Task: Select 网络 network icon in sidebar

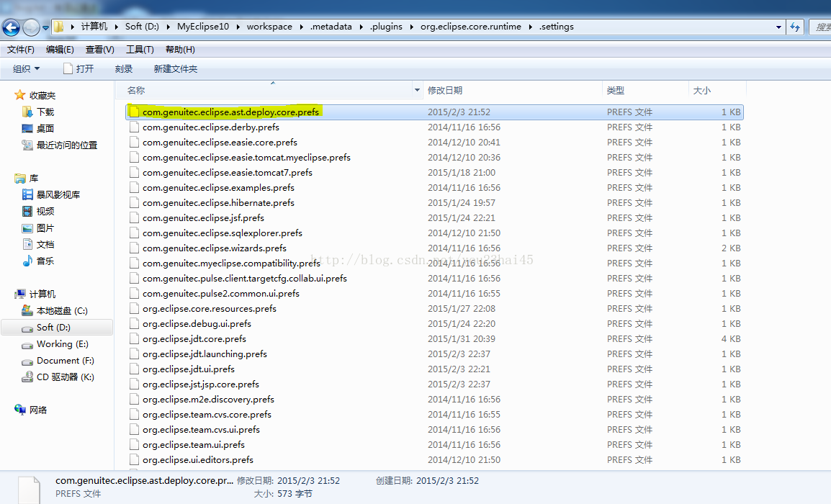Action: pyautogui.click(x=20, y=410)
